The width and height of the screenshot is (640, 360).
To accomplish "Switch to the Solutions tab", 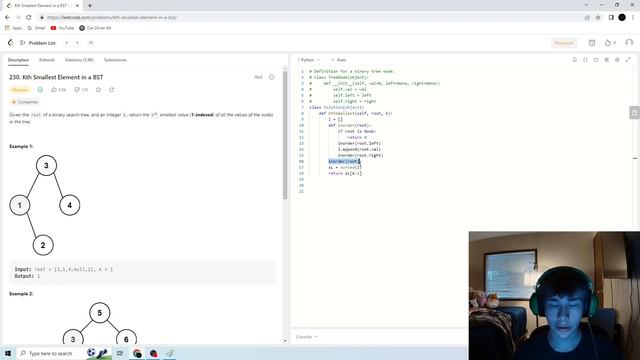I will pos(79,60).
